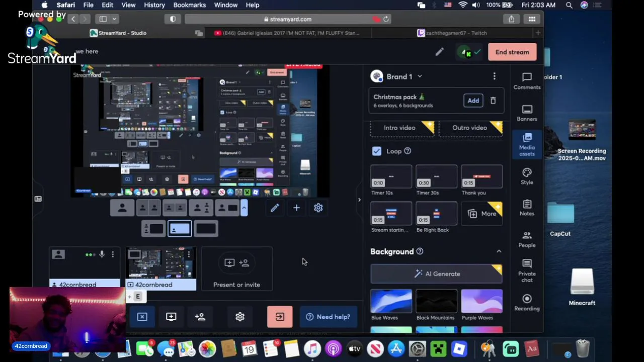Open the Recording panel
Screen dimensions: 644x362
pos(527,303)
